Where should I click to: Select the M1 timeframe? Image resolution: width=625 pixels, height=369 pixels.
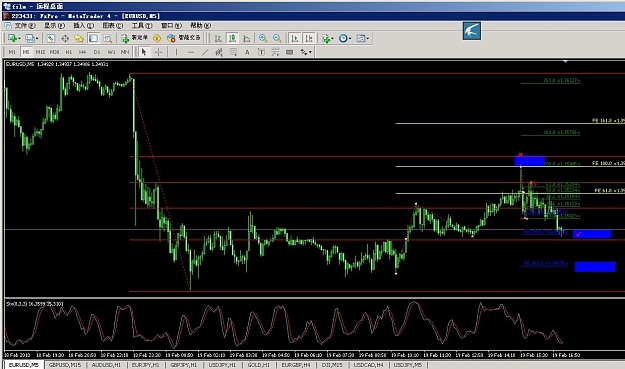tap(12, 52)
